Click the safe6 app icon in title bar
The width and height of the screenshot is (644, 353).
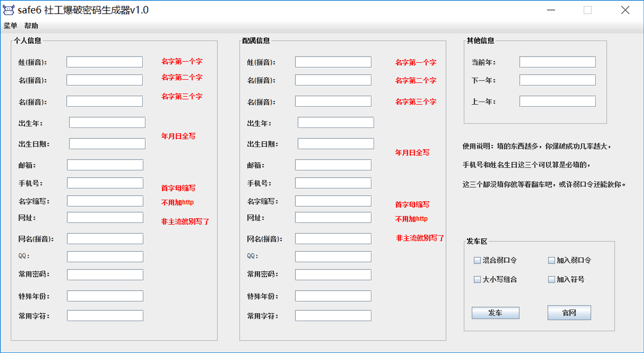(9, 10)
